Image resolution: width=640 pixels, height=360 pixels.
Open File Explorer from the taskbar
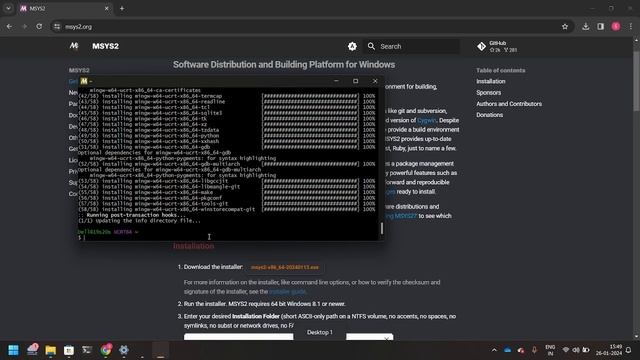(x=51, y=350)
